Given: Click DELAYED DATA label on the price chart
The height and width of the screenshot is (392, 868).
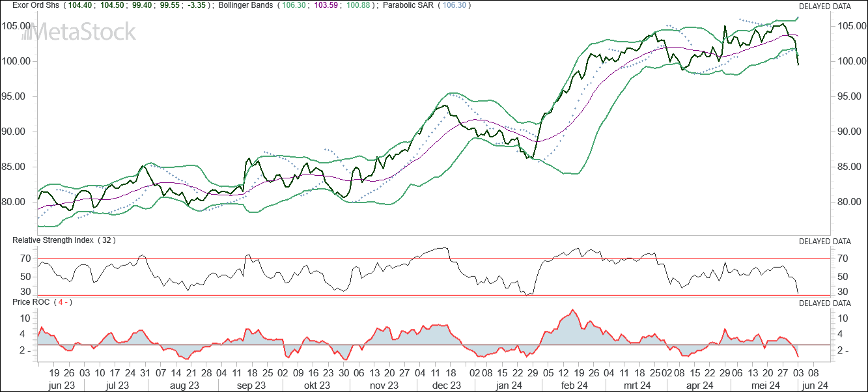Looking at the screenshot, I should 824,7.
